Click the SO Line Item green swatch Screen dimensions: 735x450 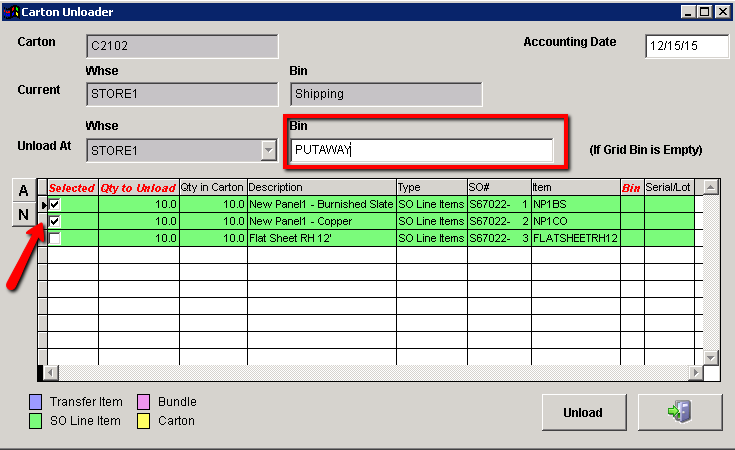click(36, 421)
